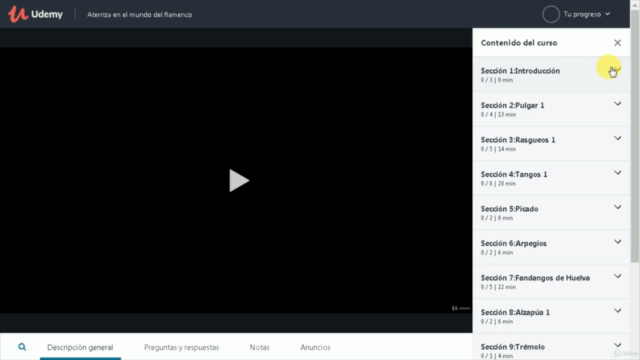Click the Sección 2:Pulgar 1 title
This screenshot has height=360, width=640.
(x=512, y=105)
